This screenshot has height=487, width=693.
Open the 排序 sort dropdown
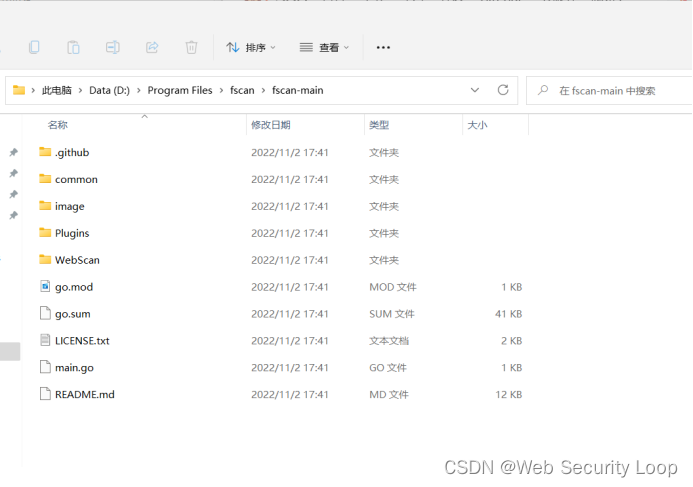[x=251, y=47]
